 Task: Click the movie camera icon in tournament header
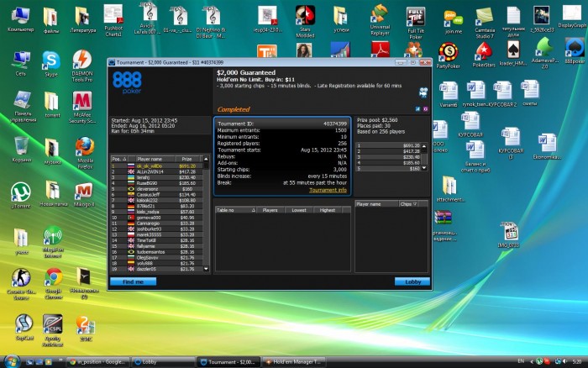pos(424,91)
